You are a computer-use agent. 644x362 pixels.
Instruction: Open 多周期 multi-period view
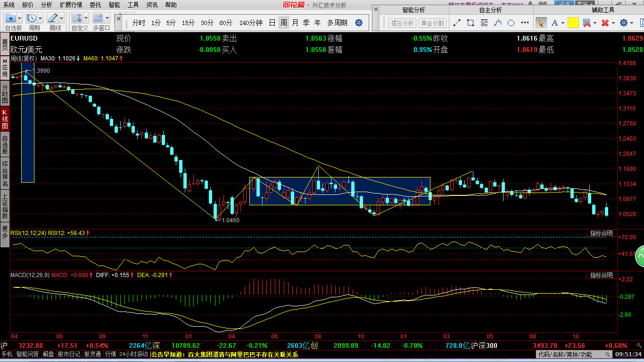point(338,23)
